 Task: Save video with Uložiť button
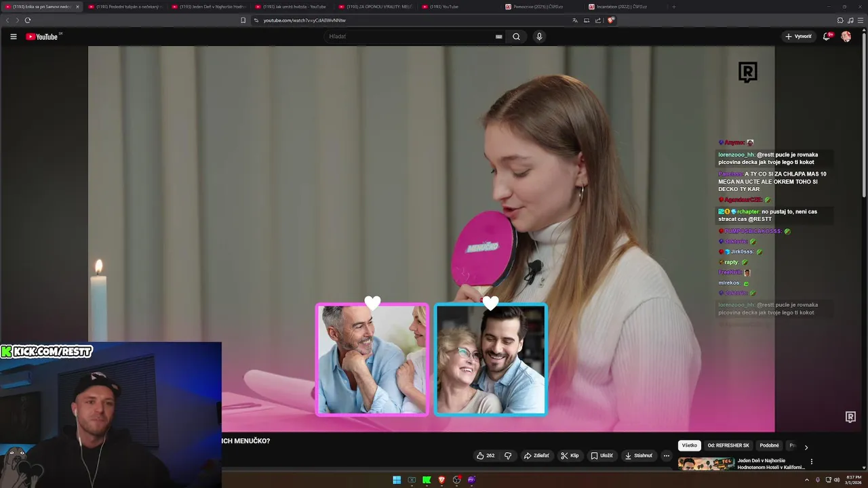tap(601, 455)
